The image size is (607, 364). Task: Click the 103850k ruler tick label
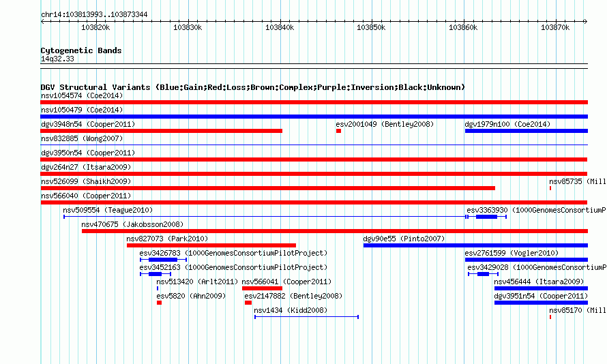371,27
